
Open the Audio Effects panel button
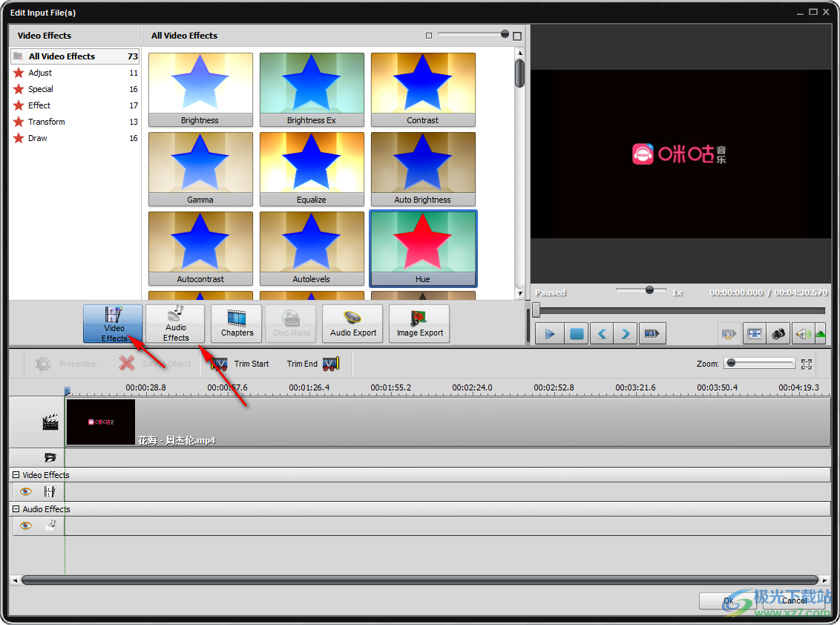pos(176,324)
